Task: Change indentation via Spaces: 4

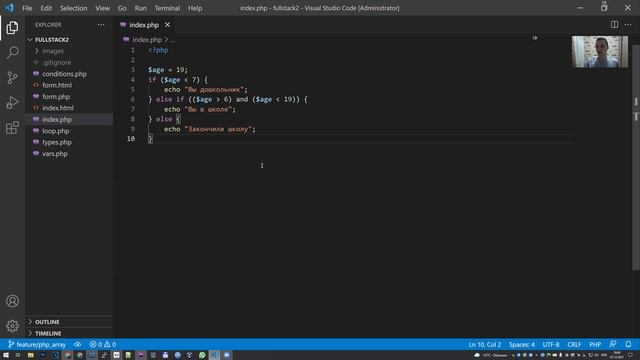Action: 522,344
